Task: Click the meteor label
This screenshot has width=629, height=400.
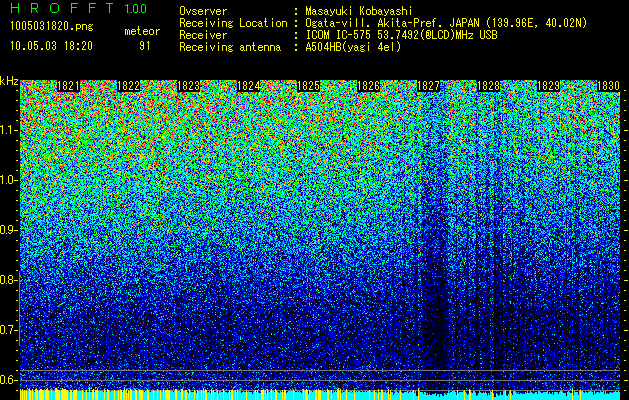Action: (x=142, y=31)
